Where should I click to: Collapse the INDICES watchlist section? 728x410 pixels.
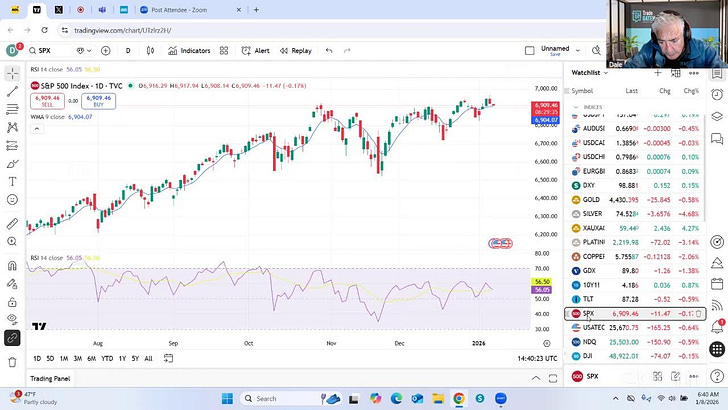576,107
